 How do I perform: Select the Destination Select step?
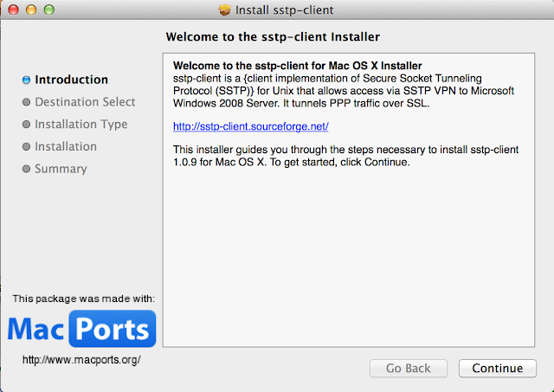pyautogui.click(x=85, y=102)
